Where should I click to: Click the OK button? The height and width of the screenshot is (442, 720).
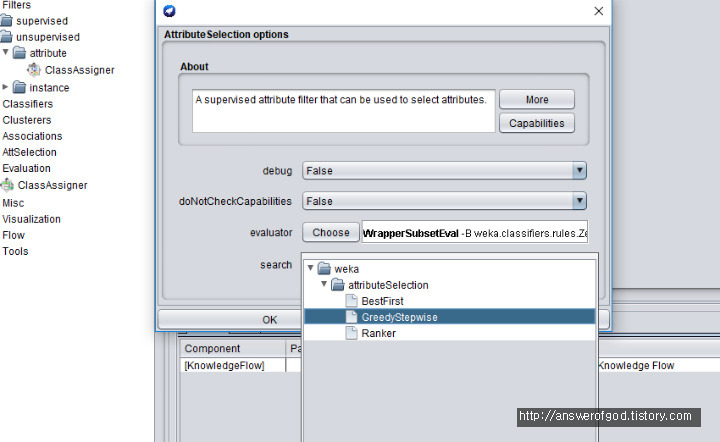[270, 319]
